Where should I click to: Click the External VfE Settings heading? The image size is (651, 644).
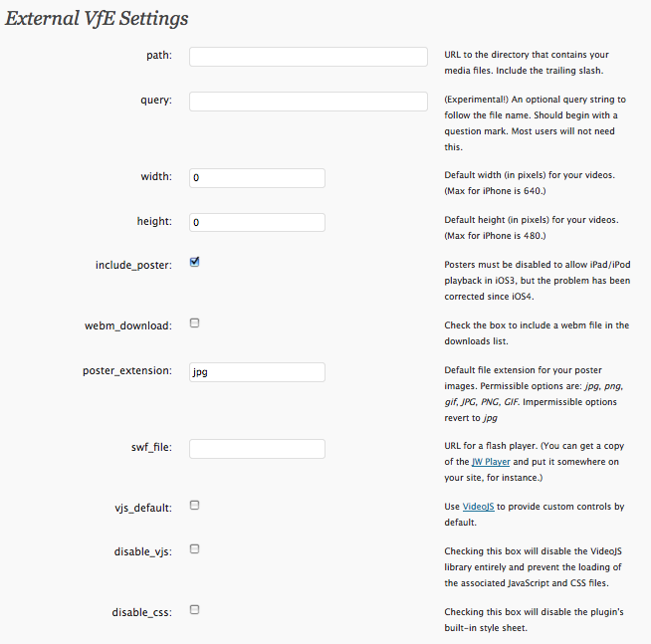[x=97, y=19]
